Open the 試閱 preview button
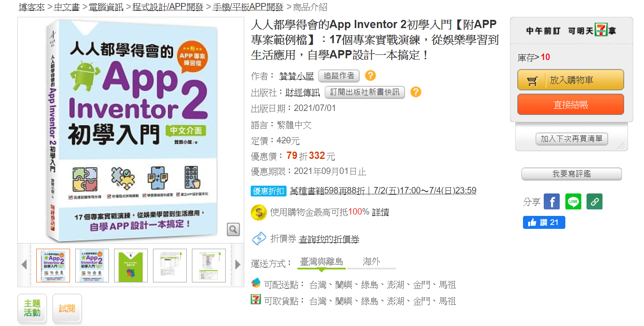Viewport: 644px width, 326px height. tap(67, 308)
